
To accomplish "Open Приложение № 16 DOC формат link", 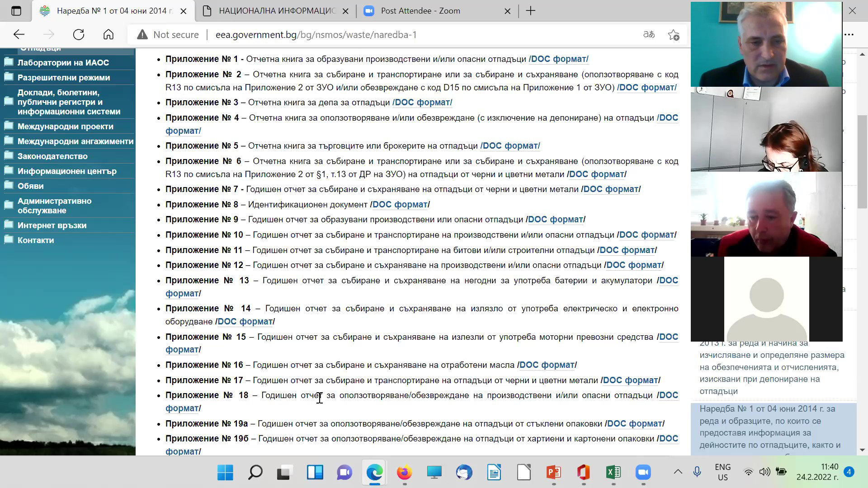I will tap(547, 365).
